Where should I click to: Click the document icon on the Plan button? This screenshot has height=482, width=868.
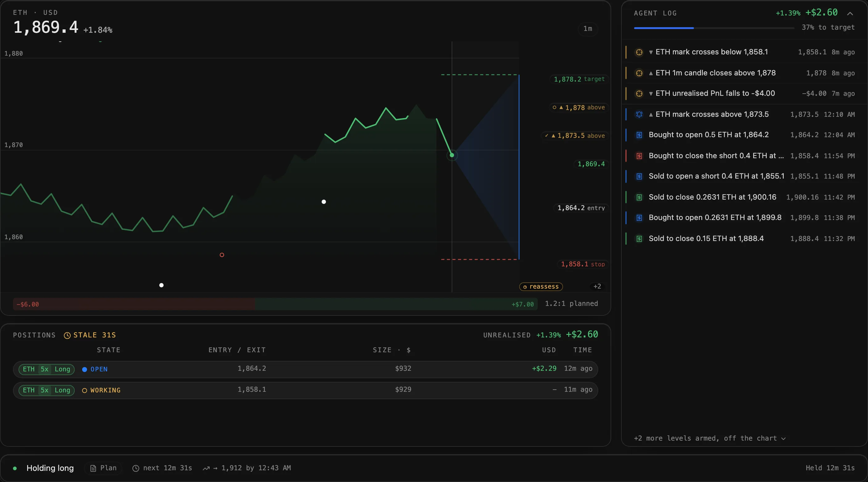pyautogui.click(x=93, y=468)
